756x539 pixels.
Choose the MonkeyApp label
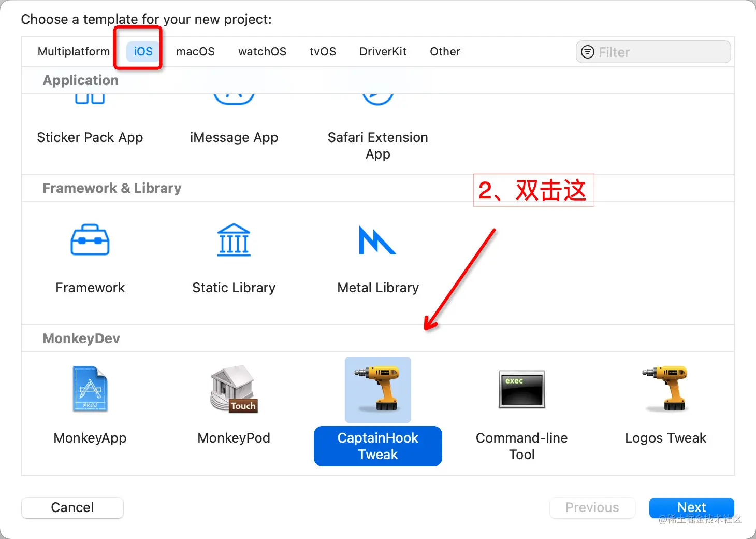coord(90,438)
